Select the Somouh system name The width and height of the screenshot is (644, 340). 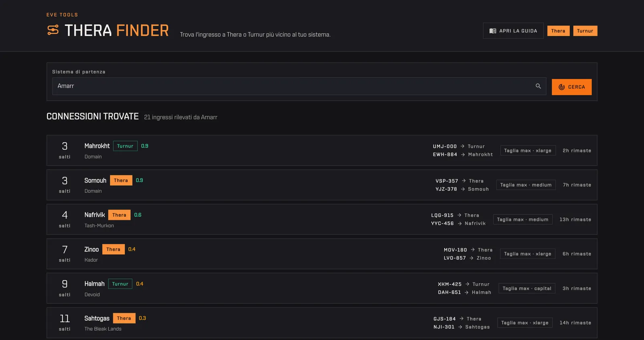pyautogui.click(x=95, y=180)
